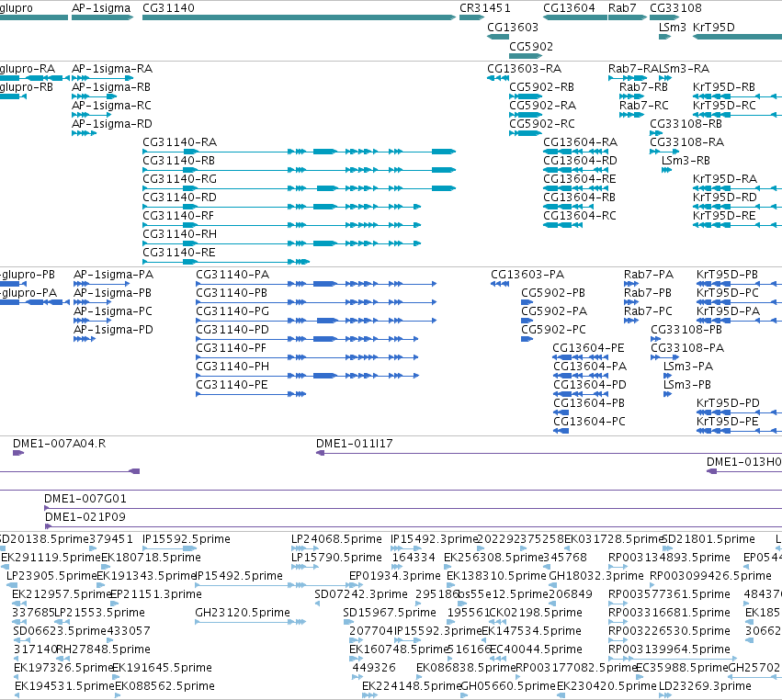Screen dimensions: 782x700
Task: Select protein CG13603-PA
Action: 500,284
